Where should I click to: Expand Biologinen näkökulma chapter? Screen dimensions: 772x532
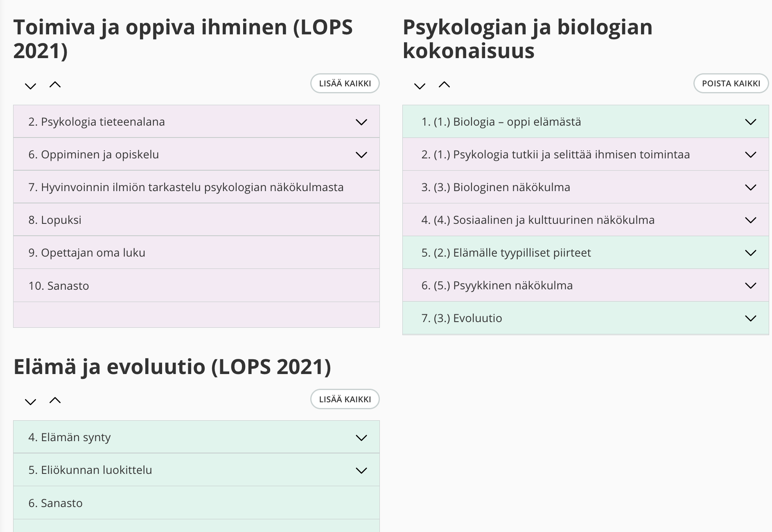coord(750,187)
